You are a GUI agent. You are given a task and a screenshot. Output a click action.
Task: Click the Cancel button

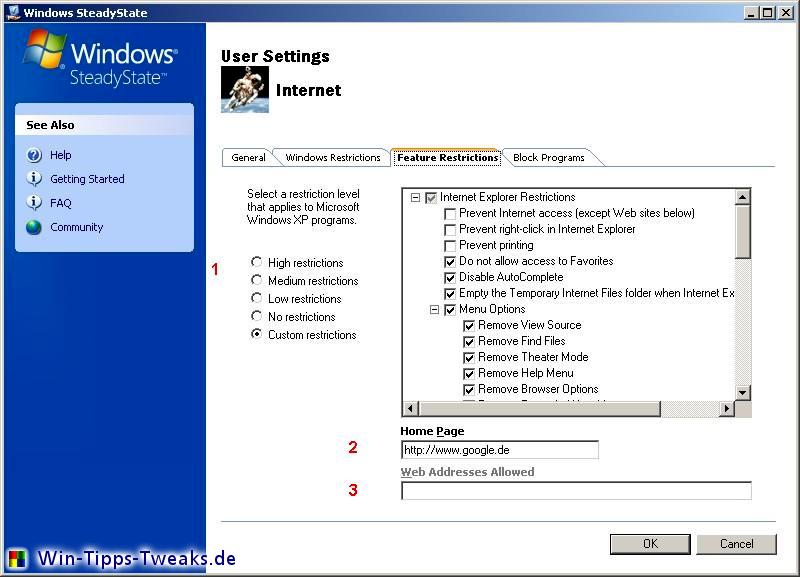point(736,544)
